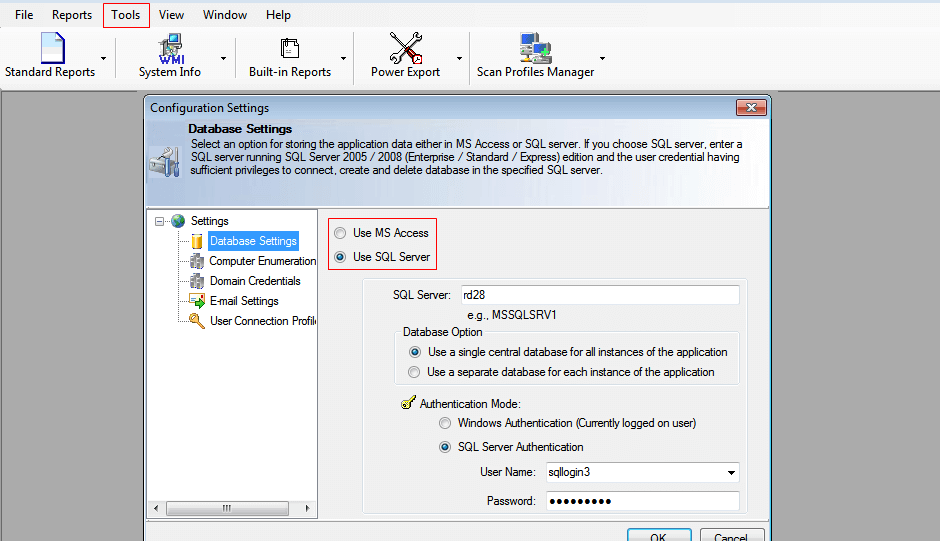
Task: Open the Scan Profiles Manager icon
Action: (535, 48)
